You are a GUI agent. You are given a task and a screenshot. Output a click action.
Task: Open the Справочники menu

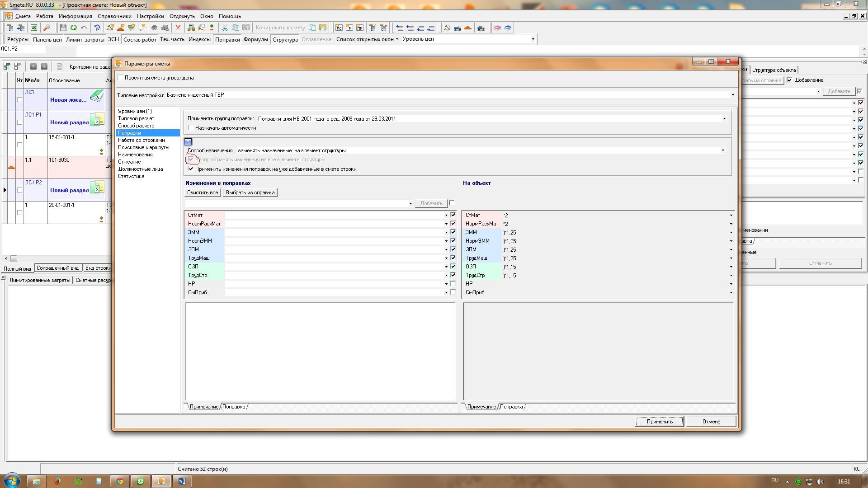tap(114, 16)
